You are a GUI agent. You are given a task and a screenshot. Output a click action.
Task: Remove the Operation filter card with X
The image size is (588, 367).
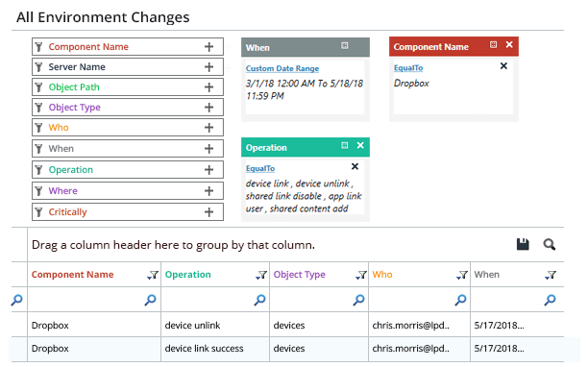[360, 145]
